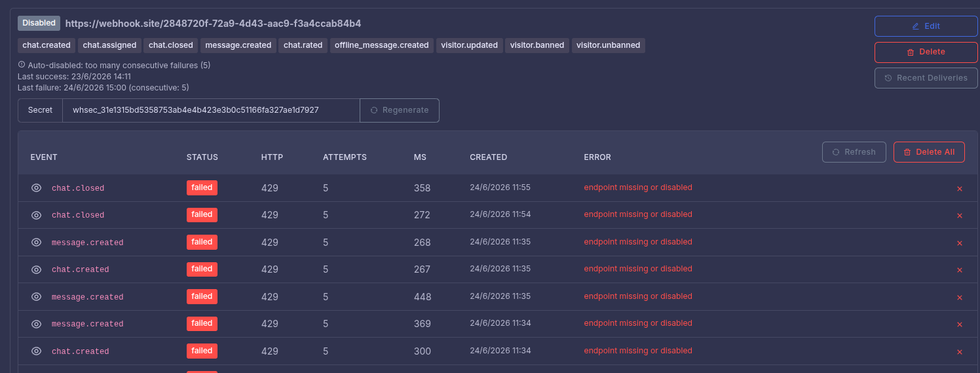Click the EVENT column header
The width and height of the screenshot is (980, 373).
click(x=44, y=157)
